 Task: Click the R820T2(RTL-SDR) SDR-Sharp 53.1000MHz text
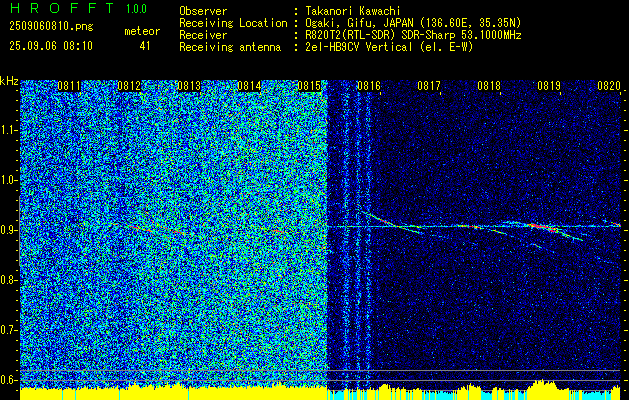413,35
